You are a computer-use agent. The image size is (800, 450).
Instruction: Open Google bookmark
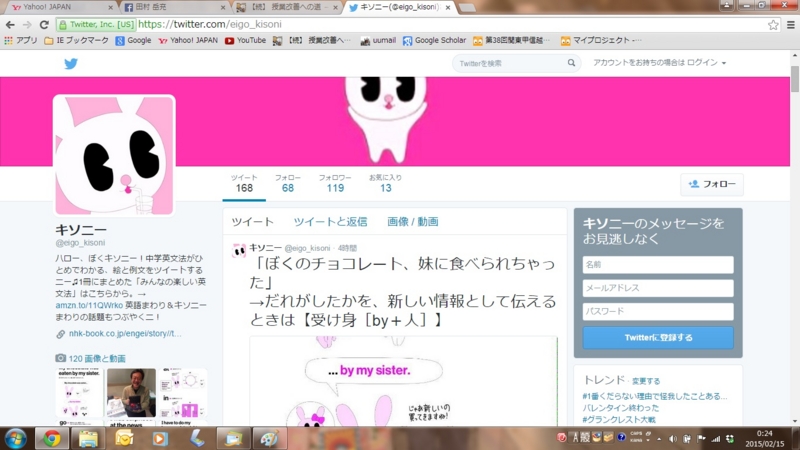point(133,40)
